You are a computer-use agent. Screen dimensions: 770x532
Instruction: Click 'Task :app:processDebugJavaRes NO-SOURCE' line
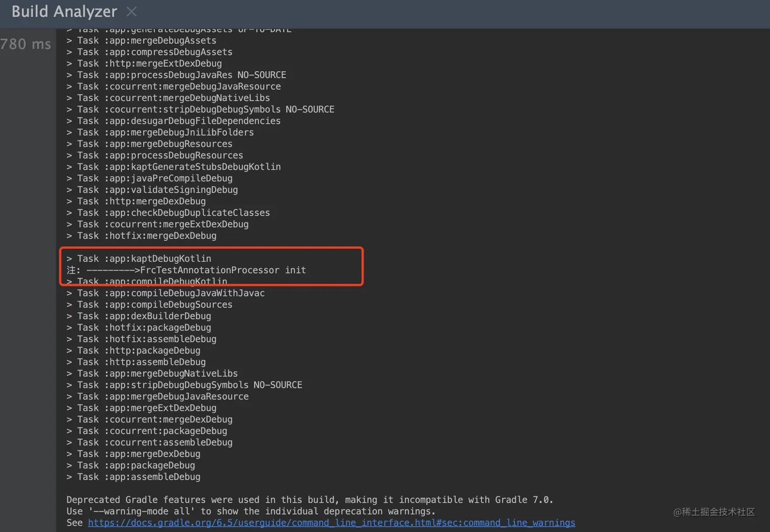(x=176, y=75)
